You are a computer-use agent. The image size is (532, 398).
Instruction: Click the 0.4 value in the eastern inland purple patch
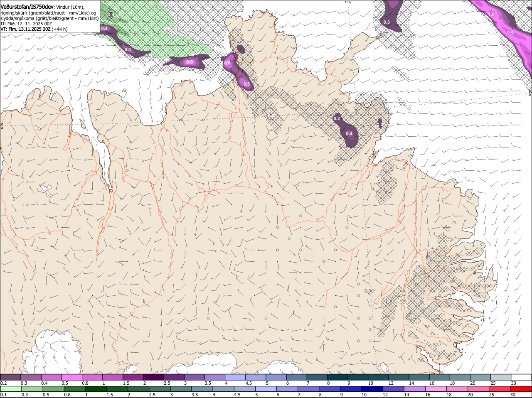point(349,134)
